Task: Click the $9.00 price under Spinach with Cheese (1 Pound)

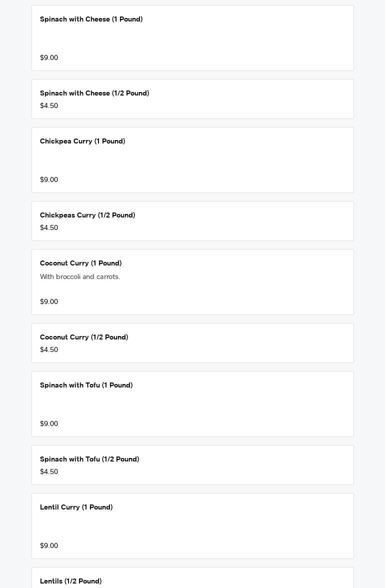Action: 49,58
